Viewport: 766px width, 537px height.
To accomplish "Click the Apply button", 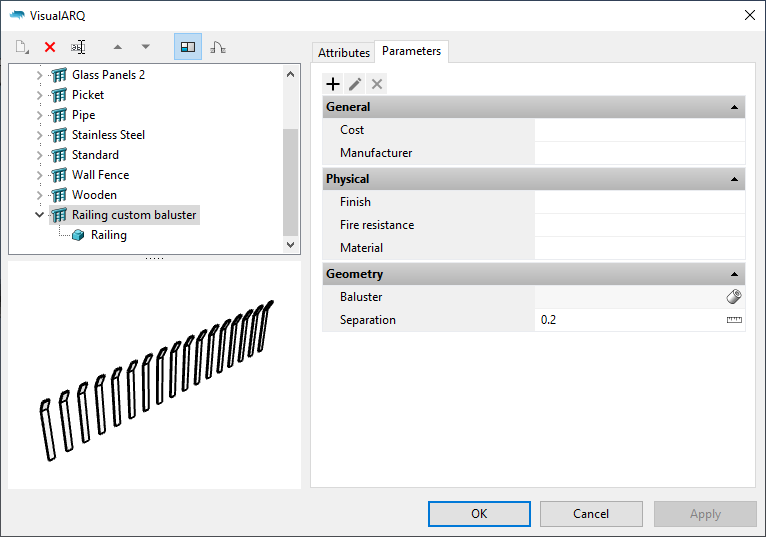I will tap(705, 514).
